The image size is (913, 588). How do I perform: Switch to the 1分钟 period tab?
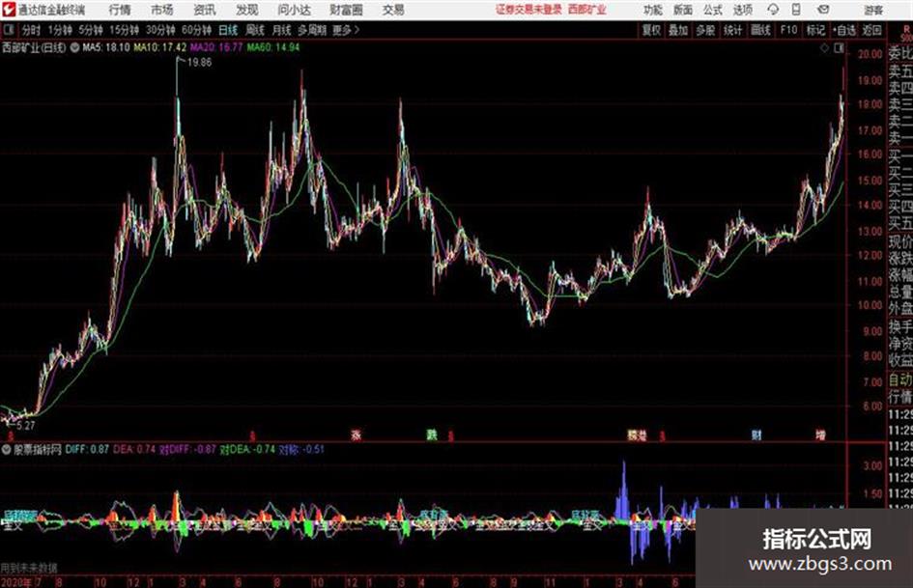60,30
